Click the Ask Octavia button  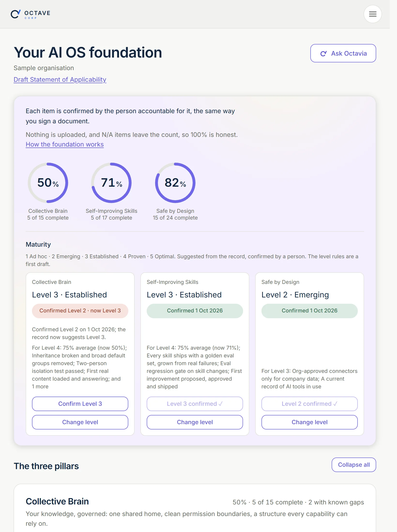pos(343,53)
